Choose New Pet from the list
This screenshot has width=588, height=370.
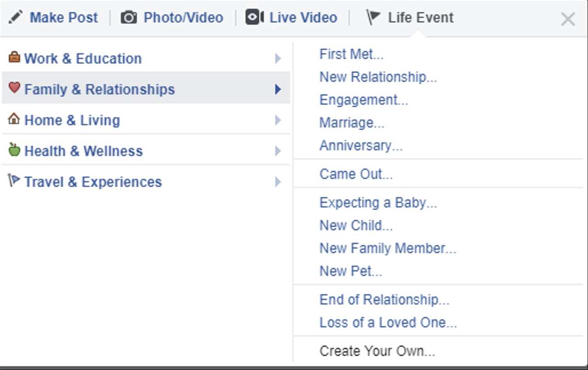tap(351, 271)
